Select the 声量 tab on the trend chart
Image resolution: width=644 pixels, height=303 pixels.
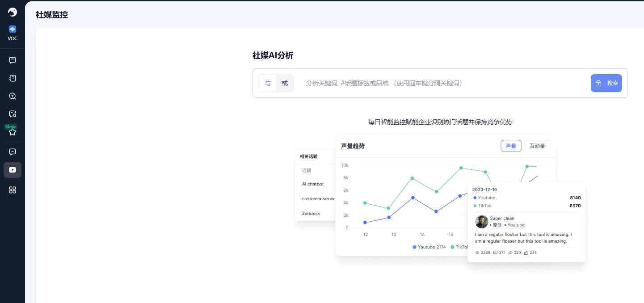click(511, 146)
